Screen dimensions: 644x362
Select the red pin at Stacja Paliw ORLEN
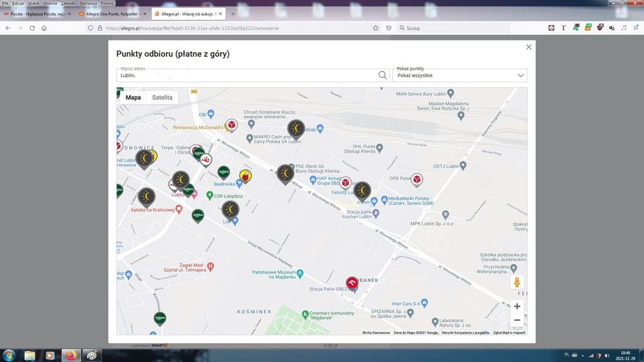[351, 283]
